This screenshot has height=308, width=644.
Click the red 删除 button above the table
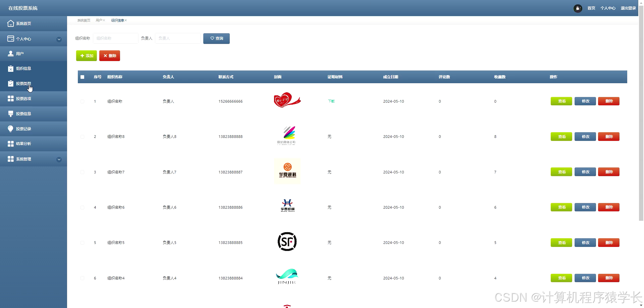point(110,56)
